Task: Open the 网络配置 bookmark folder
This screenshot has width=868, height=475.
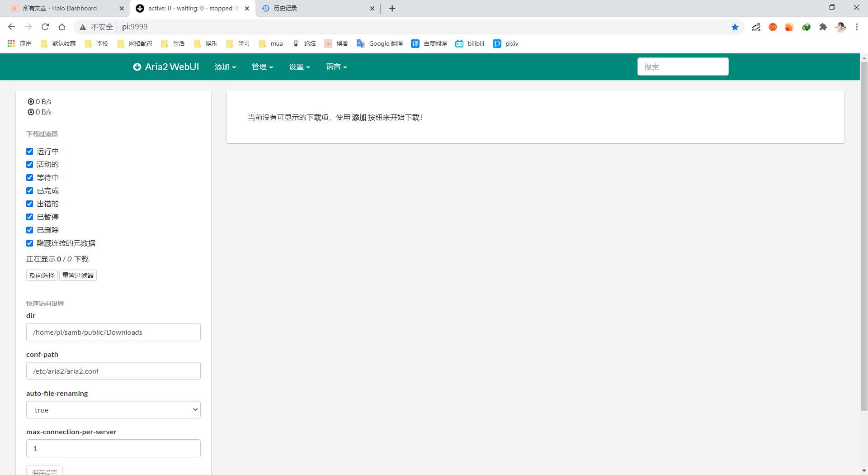Action: [134, 43]
